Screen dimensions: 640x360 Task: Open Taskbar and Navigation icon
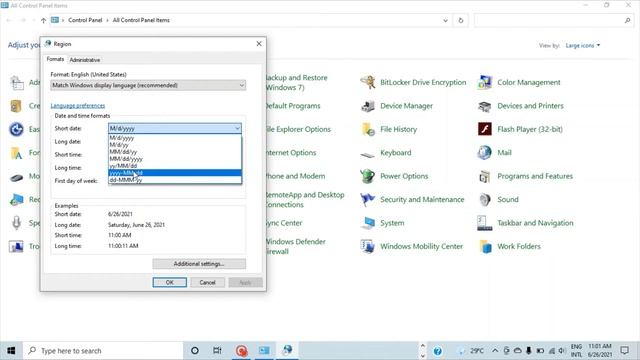485,223
